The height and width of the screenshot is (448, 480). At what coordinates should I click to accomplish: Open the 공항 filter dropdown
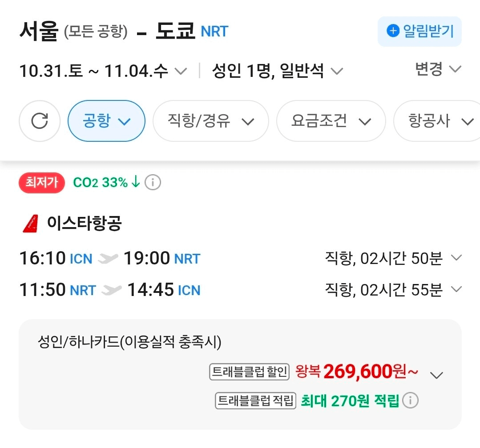106,121
